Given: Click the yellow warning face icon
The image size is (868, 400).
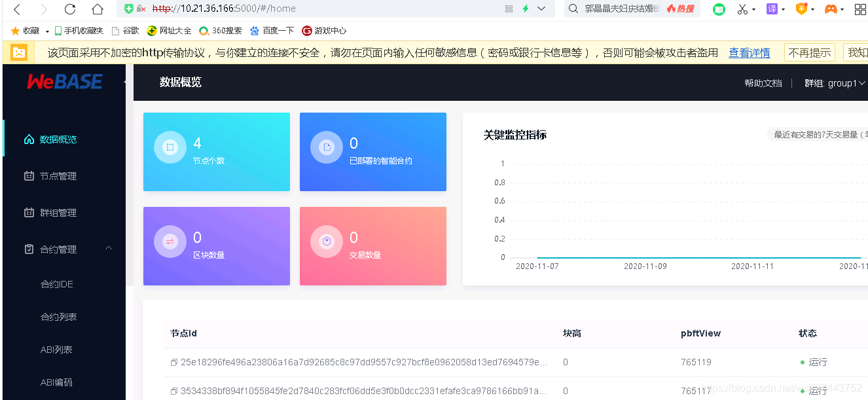Looking at the screenshot, I should (19, 52).
